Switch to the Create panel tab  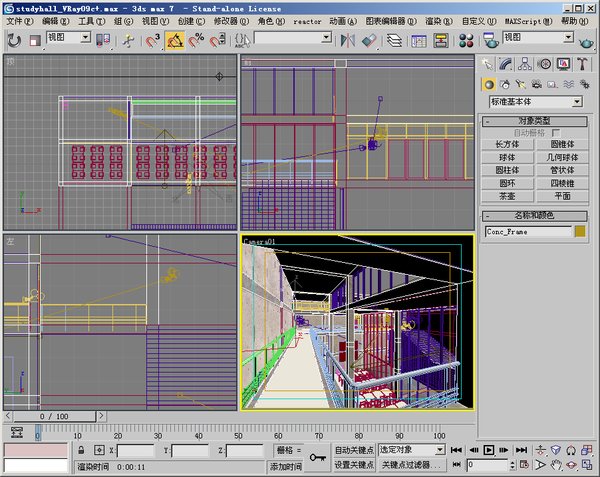[x=488, y=64]
